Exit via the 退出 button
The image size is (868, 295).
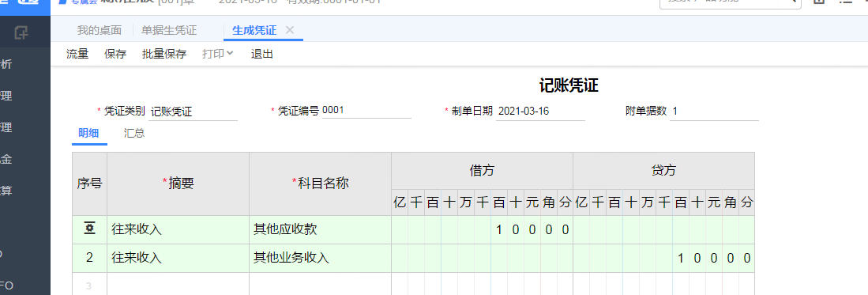262,54
